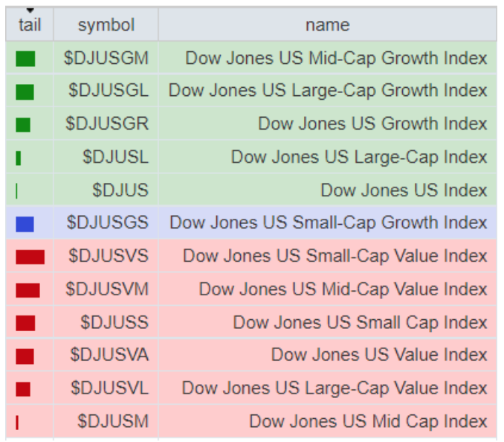Open the $DJUSM symbol

coord(113,421)
